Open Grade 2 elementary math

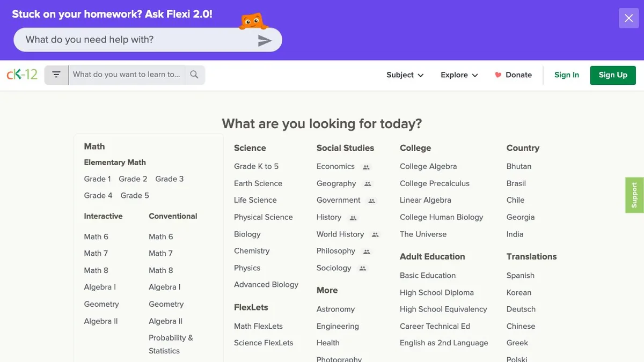[133, 179]
